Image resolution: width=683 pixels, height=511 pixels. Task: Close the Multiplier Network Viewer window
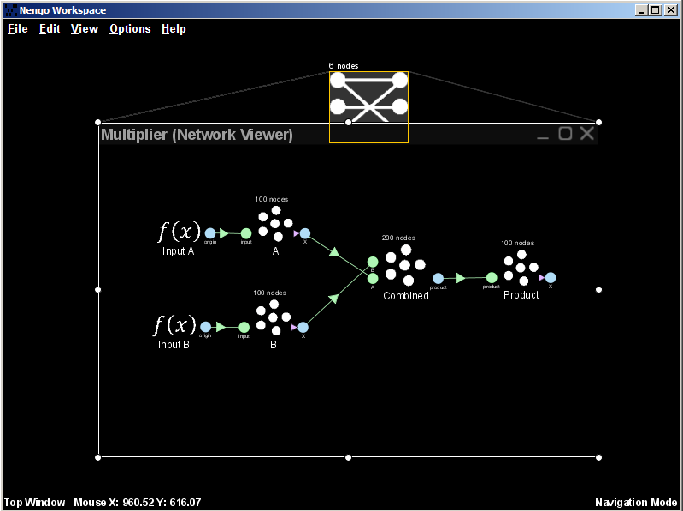(x=587, y=134)
